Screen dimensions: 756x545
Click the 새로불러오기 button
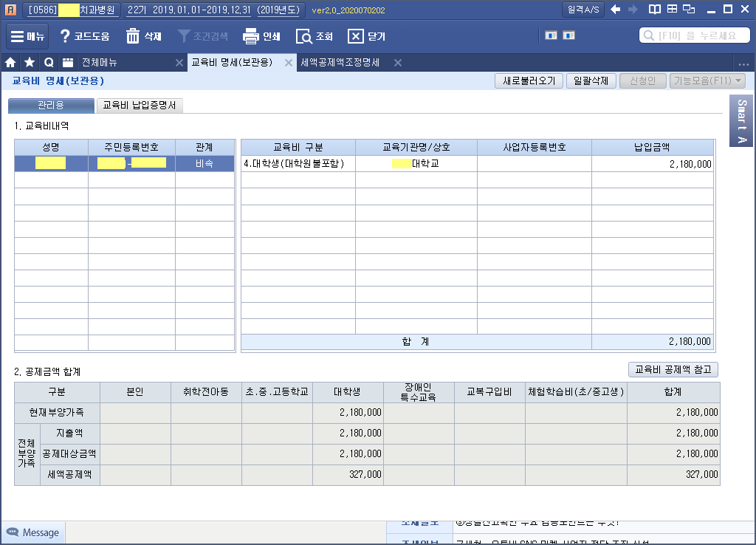coord(529,81)
